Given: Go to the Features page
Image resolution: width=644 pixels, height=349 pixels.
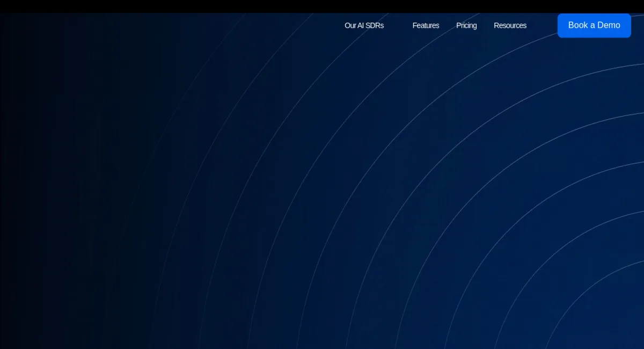Looking at the screenshot, I should (426, 25).
